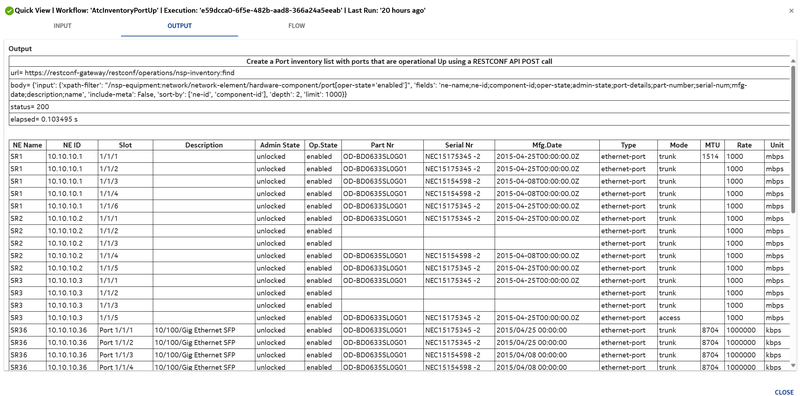Click 'enabled' in SR3 1/1/3 row
Screen dimensions: 800x396
coord(319,305)
